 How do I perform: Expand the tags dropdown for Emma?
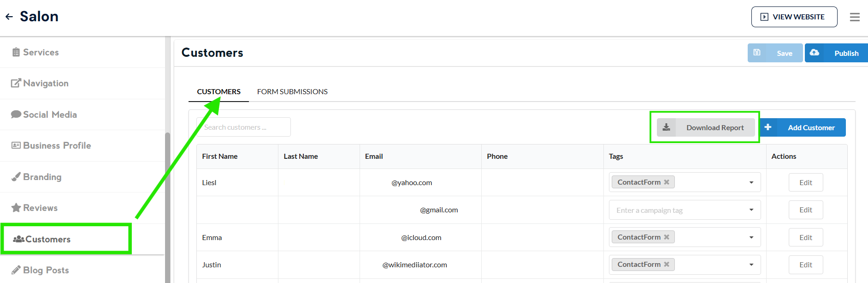(x=751, y=237)
